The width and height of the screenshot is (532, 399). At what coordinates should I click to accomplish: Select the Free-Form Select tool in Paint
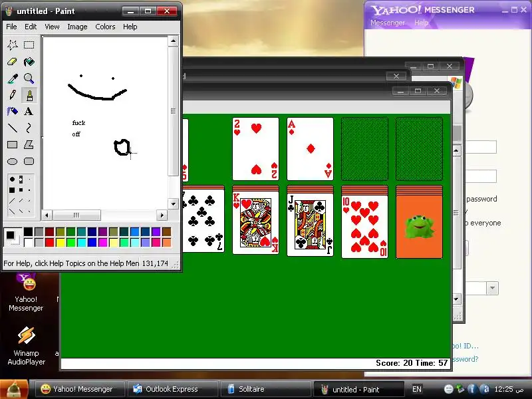(x=13, y=45)
